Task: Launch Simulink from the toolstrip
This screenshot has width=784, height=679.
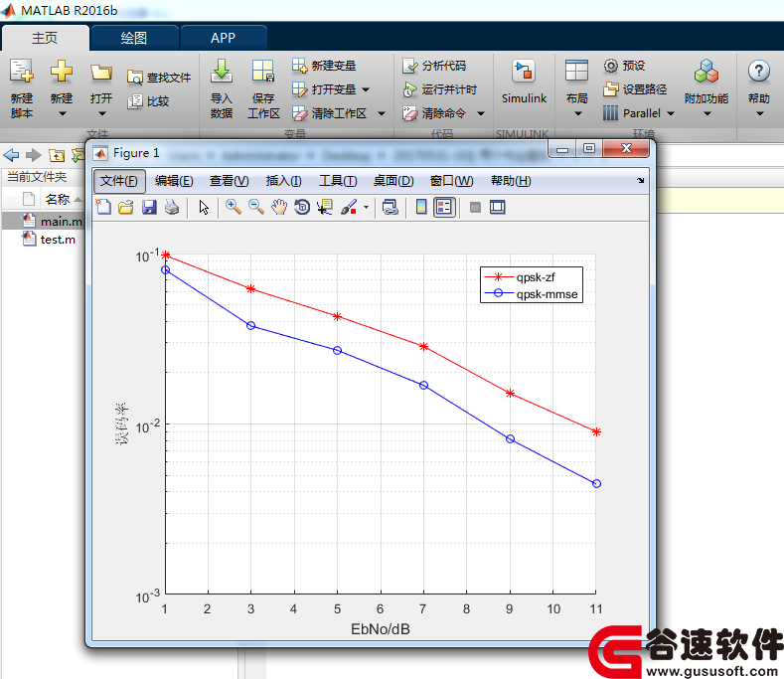Action: pos(524,82)
